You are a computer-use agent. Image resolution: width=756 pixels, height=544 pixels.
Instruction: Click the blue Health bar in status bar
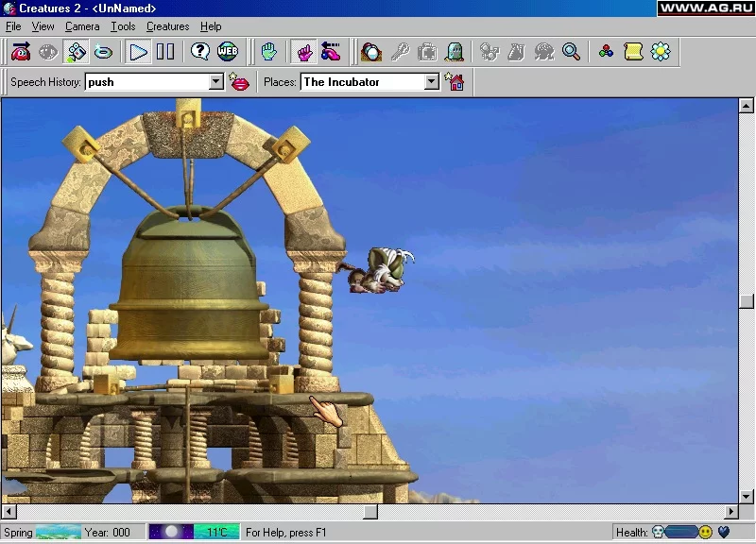680,532
